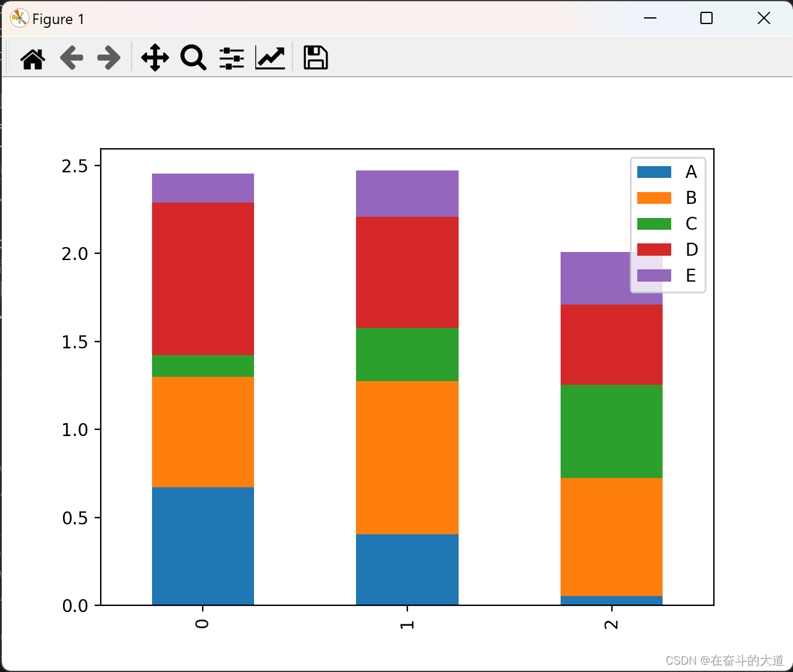Click the orange B segment of bar 0
Image resolution: width=793 pixels, height=672 pixels.
click(203, 432)
